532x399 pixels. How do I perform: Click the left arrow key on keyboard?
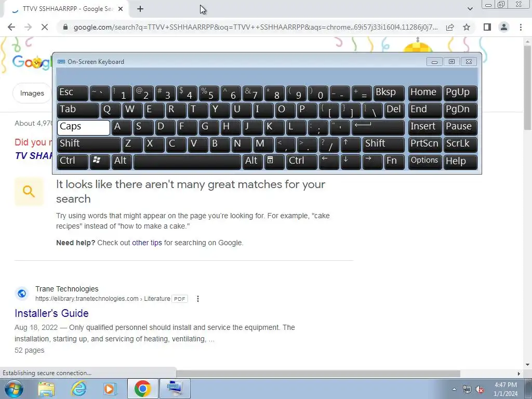pos(329,162)
